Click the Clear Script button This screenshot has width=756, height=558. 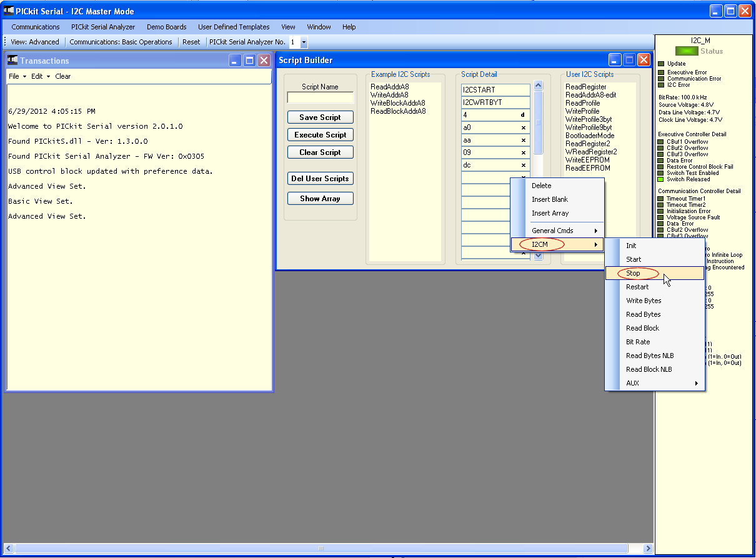[x=321, y=152]
